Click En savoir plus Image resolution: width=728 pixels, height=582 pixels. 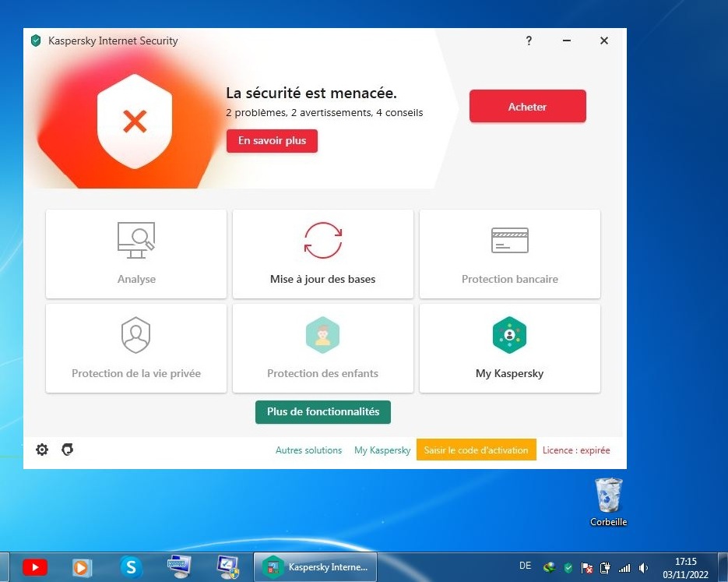272,141
